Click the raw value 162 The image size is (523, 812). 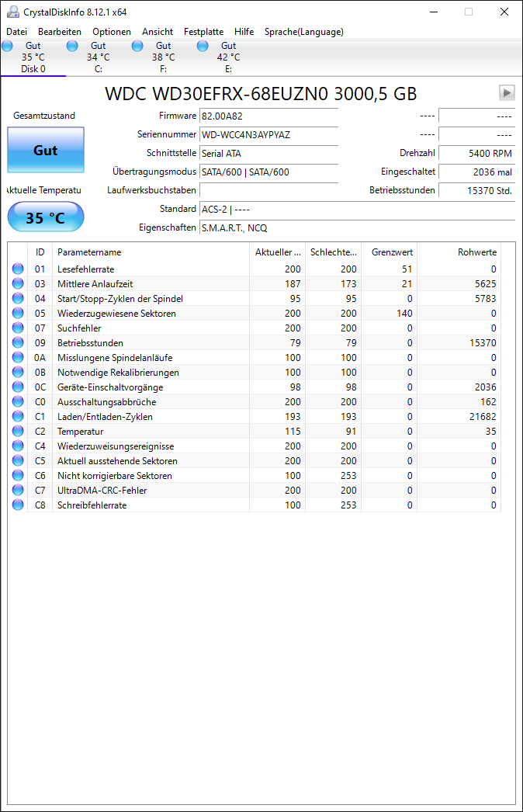pyautogui.click(x=488, y=402)
